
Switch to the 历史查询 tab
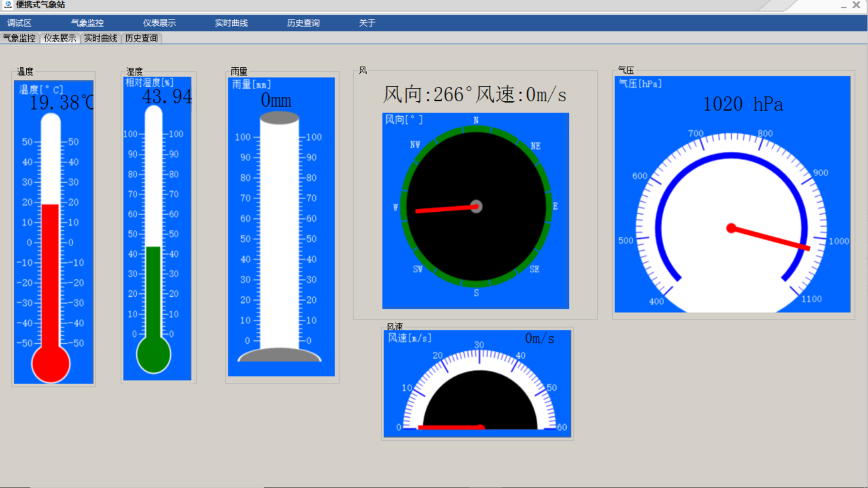point(141,38)
